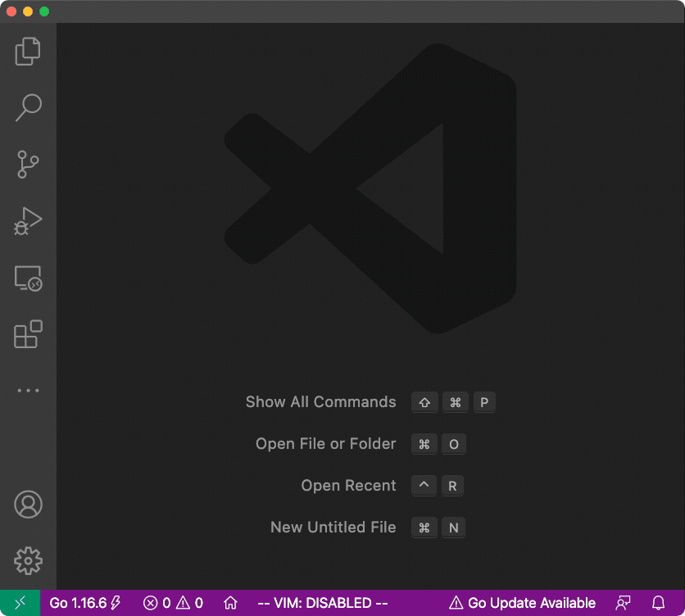Open the Accounts menu
The height and width of the screenshot is (616, 685).
coord(28,505)
